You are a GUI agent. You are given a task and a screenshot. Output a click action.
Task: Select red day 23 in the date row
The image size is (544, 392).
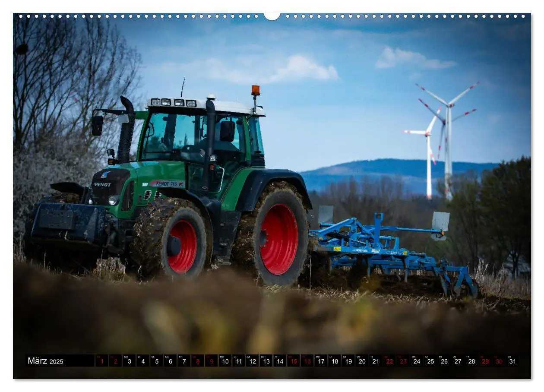(402, 361)
